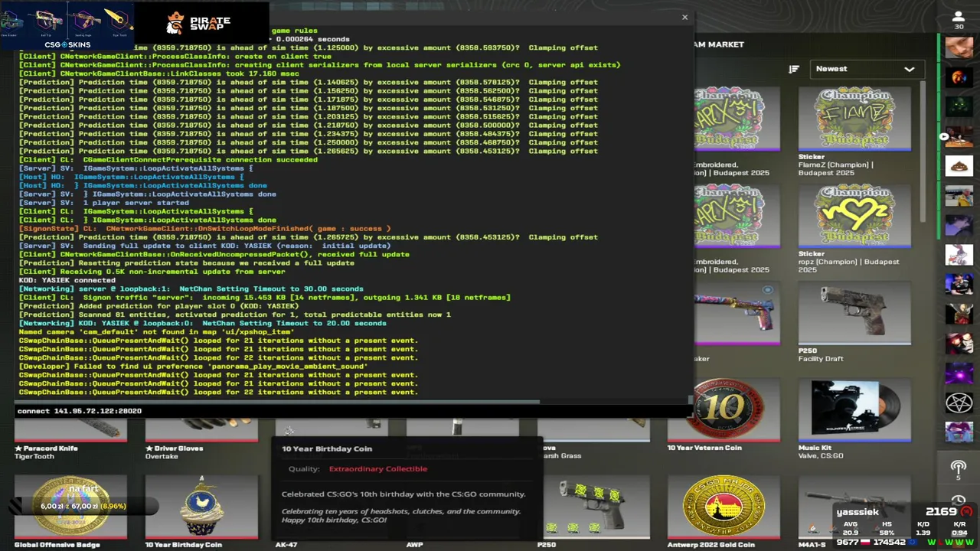Viewport: 980px width, 551px height.
Task: Click the '10 Year Birthday Coin' tooltip title
Action: click(327, 448)
